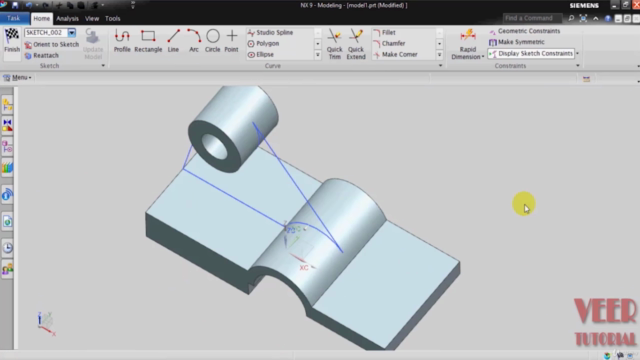640x360 pixels.
Task: Switch to the Tools tab
Action: 113,18
